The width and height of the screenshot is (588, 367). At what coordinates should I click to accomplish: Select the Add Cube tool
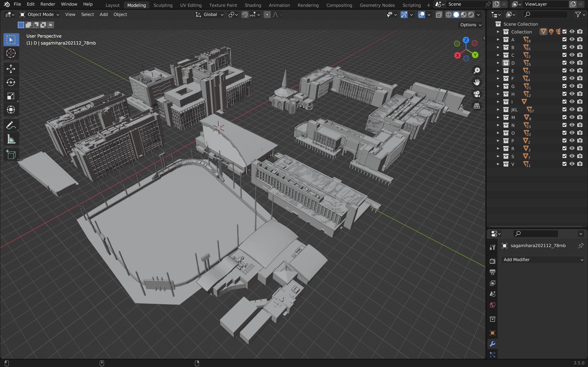[x=11, y=155]
